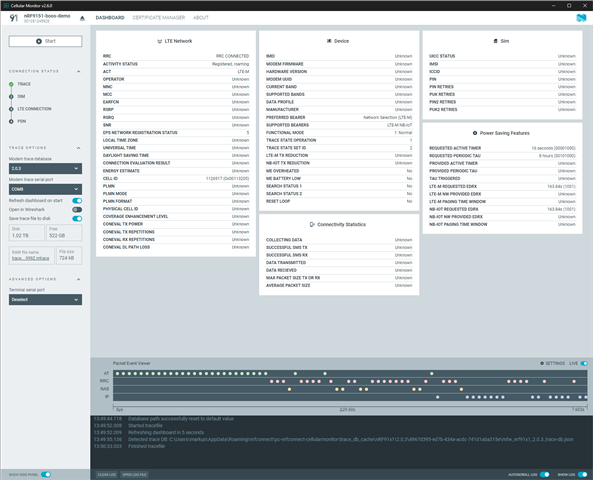
Task: Open the Modem trace database dropdown
Action: [x=45, y=168]
